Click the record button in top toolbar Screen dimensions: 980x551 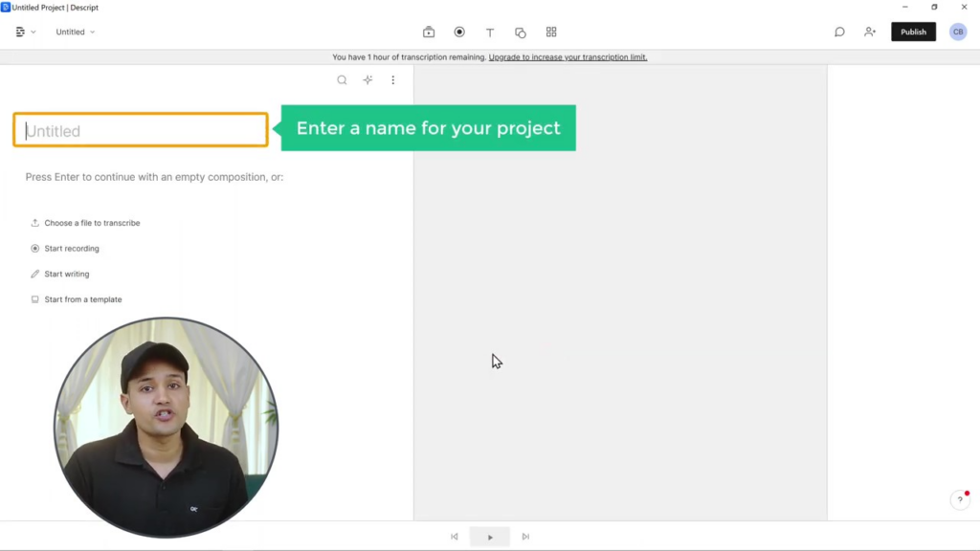pos(459,32)
